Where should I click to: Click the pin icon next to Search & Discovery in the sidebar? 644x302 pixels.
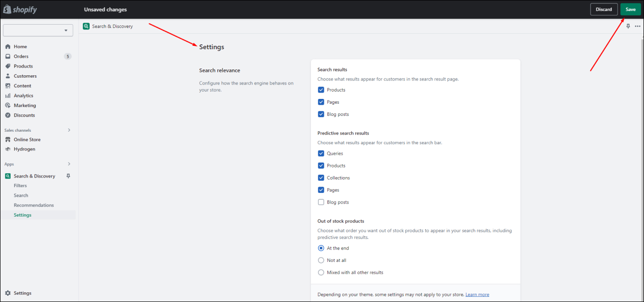click(x=68, y=176)
